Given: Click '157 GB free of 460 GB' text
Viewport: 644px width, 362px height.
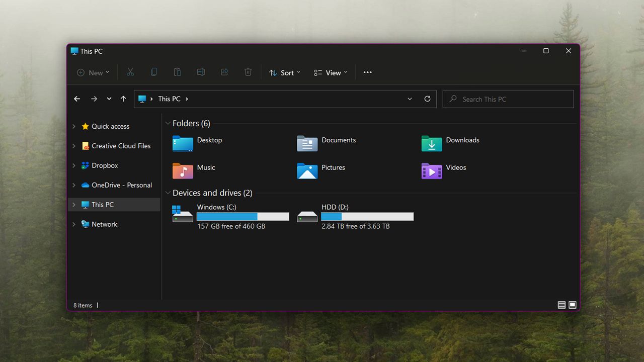Looking at the screenshot, I should [231, 226].
